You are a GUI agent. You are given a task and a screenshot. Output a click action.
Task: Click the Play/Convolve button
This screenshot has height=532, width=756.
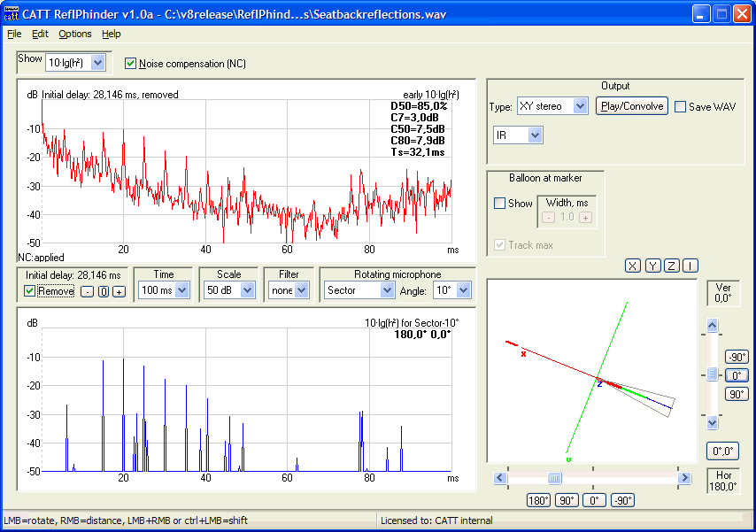631,106
